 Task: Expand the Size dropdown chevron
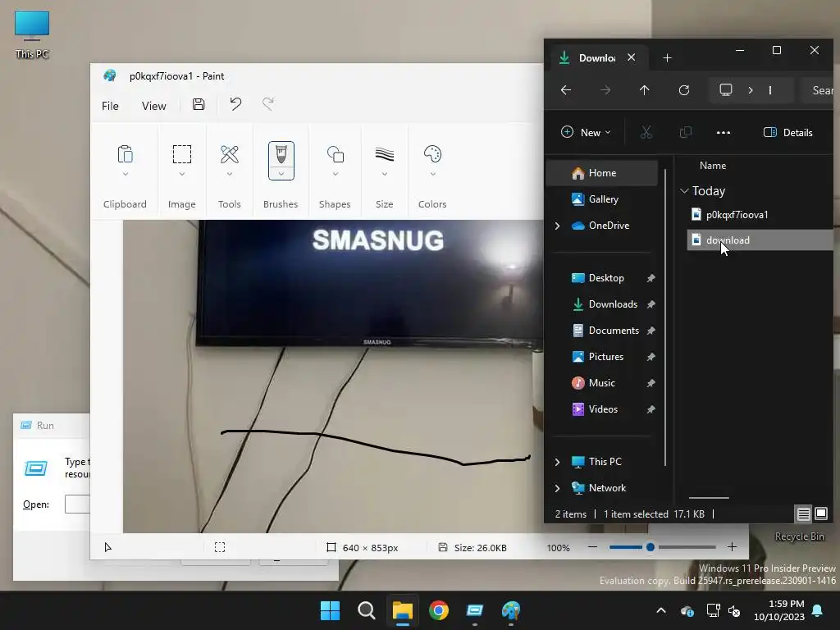pos(384,174)
